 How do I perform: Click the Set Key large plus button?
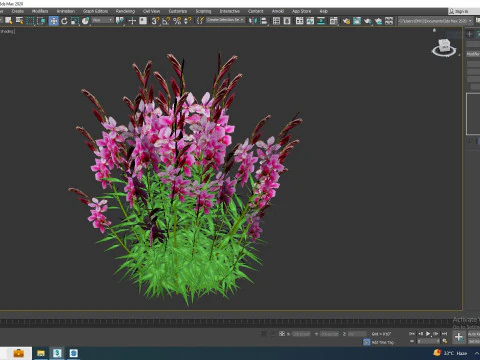pos(459,337)
